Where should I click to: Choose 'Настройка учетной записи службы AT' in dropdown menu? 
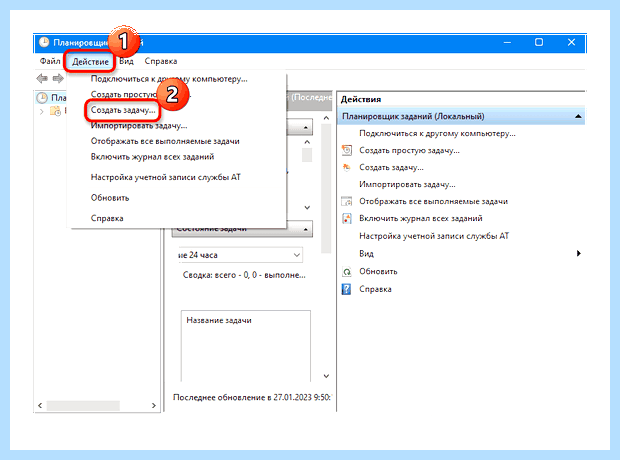point(166,177)
